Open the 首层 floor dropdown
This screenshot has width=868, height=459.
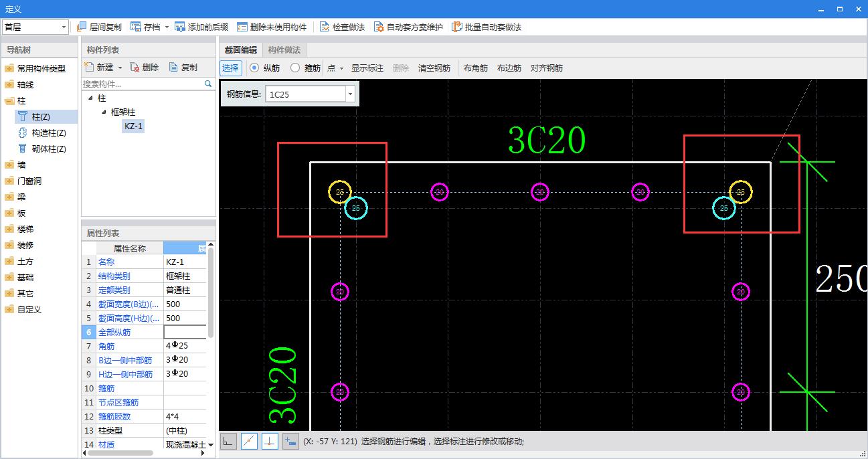pos(64,27)
